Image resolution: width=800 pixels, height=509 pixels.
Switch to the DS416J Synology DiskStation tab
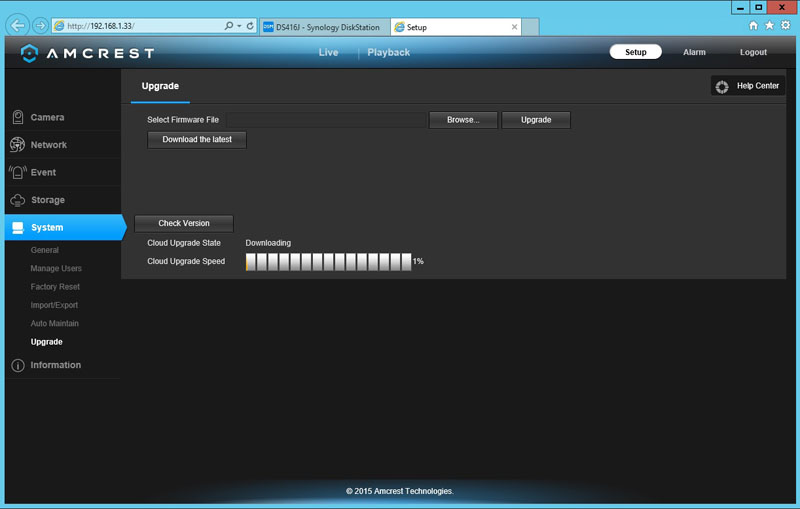[x=324, y=27]
